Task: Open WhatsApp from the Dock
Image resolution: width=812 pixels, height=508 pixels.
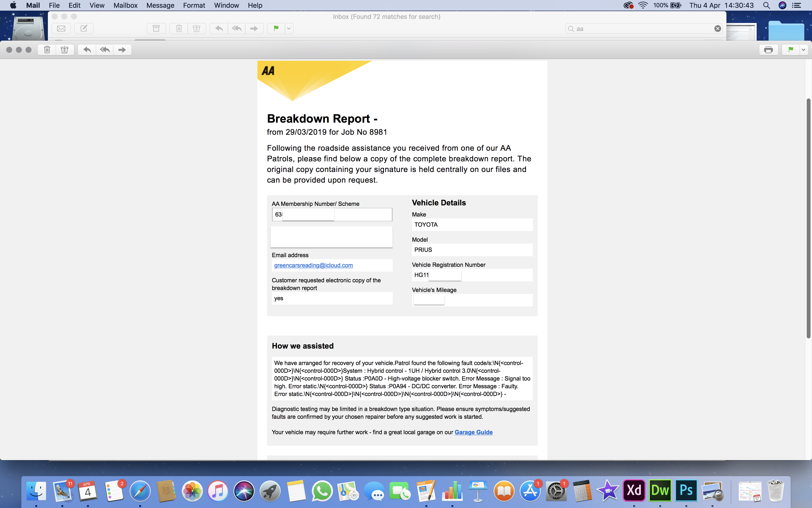Action: [x=322, y=491]
